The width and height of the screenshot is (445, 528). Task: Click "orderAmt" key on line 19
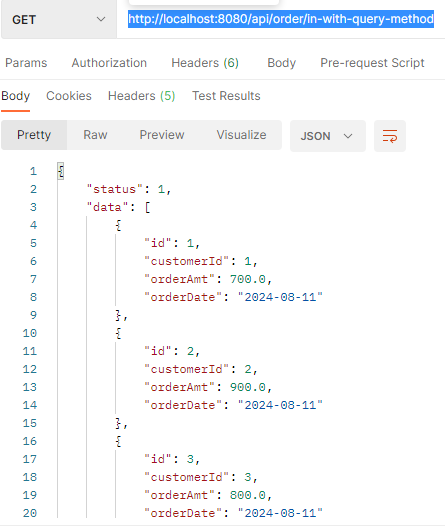click(179, 495)
